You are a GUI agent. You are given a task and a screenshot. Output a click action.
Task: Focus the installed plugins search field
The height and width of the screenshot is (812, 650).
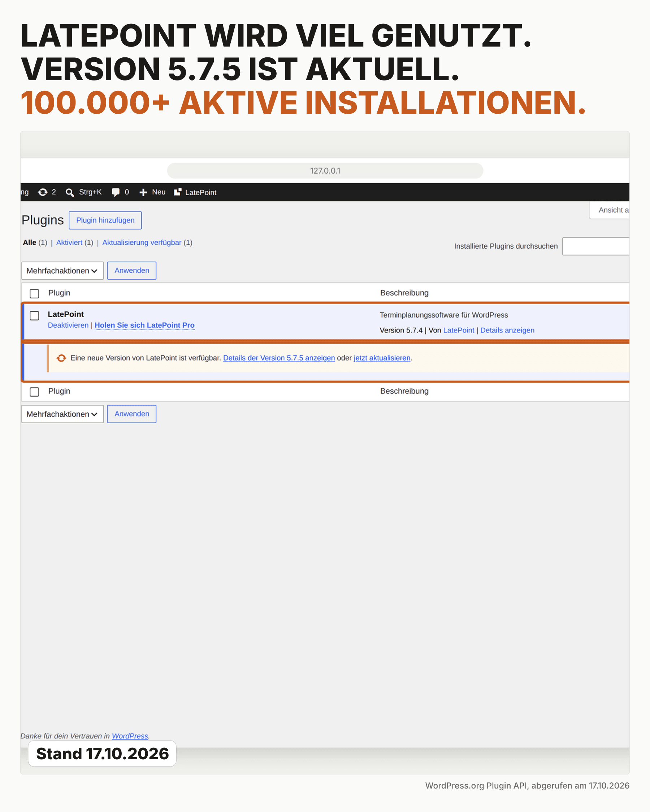[596, 246]
